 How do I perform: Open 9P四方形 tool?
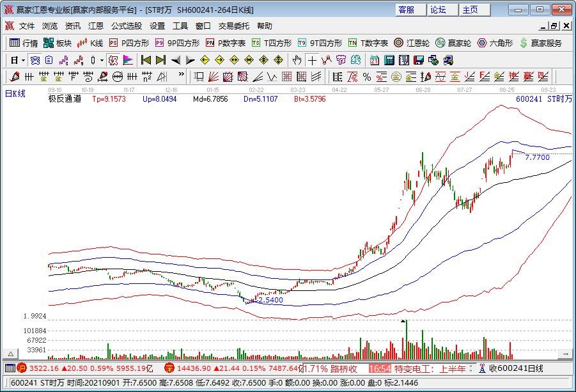point(178,43)
